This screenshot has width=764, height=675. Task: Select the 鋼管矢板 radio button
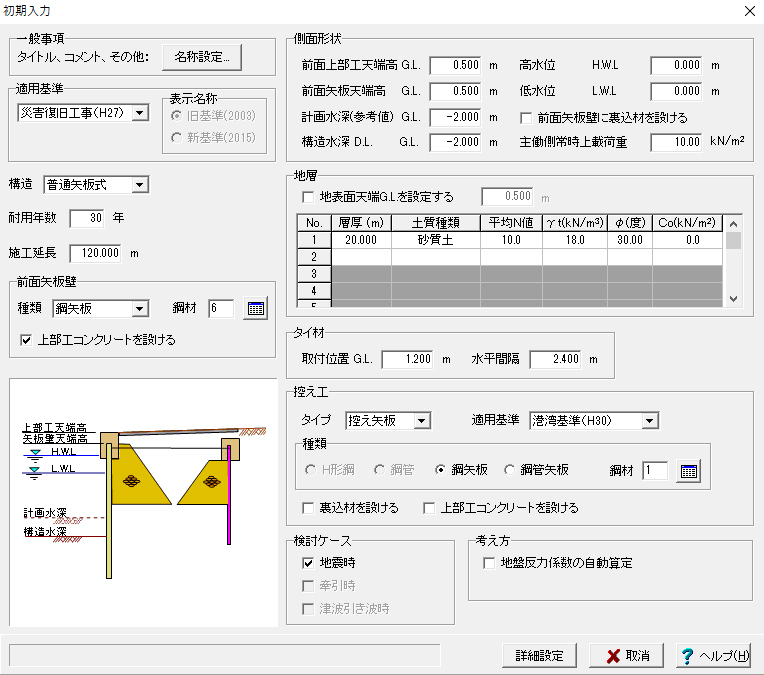pos(536,470)
